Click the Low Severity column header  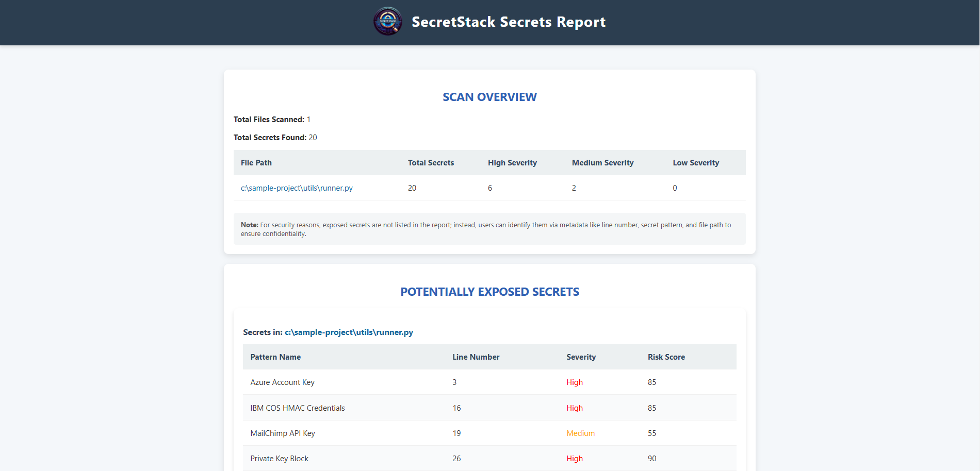tap(696, 163)
